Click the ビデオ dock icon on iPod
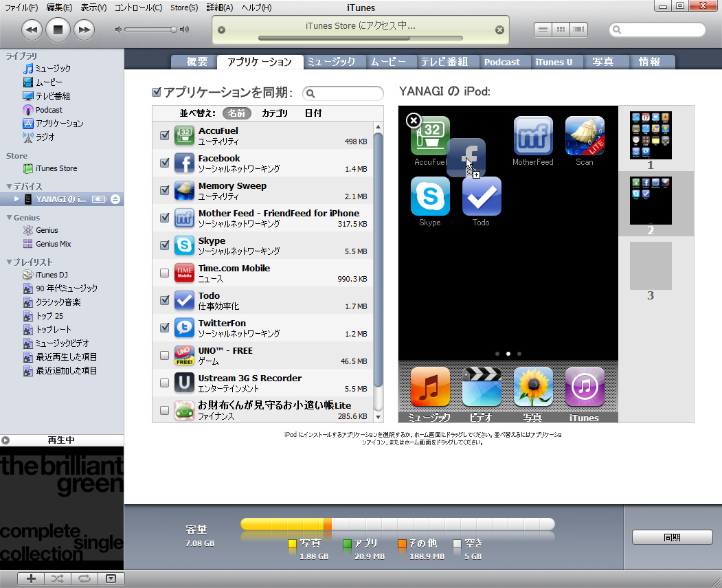Screen dimensions: 722x588 click(482, 387)
